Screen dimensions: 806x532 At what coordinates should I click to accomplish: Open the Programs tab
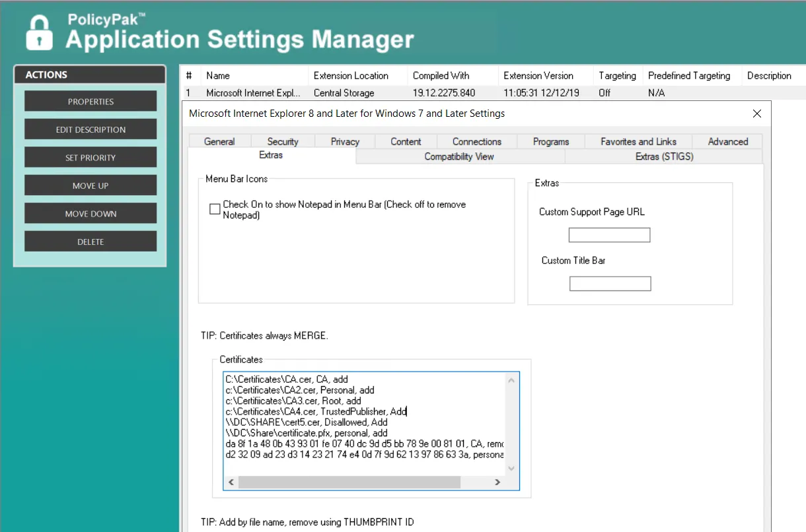[551, 141]
